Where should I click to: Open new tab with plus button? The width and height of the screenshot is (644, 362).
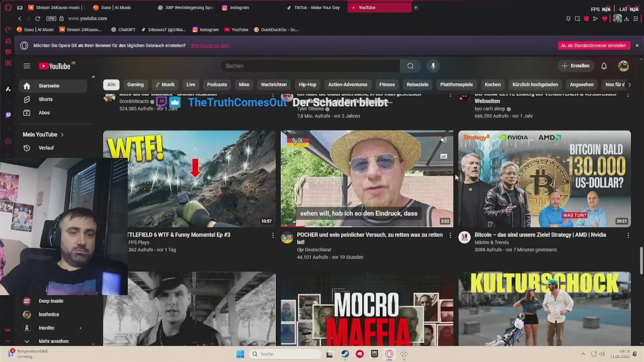point(416,8)
